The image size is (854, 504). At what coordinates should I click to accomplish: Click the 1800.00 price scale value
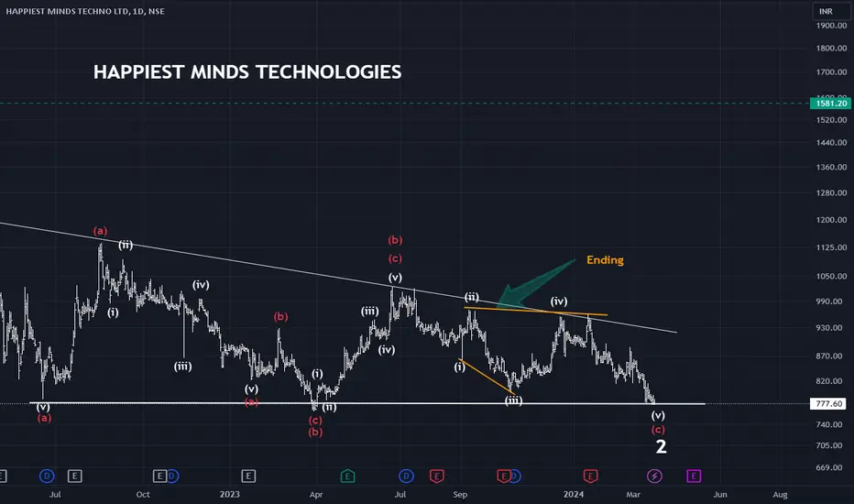[x=832, y=48]
